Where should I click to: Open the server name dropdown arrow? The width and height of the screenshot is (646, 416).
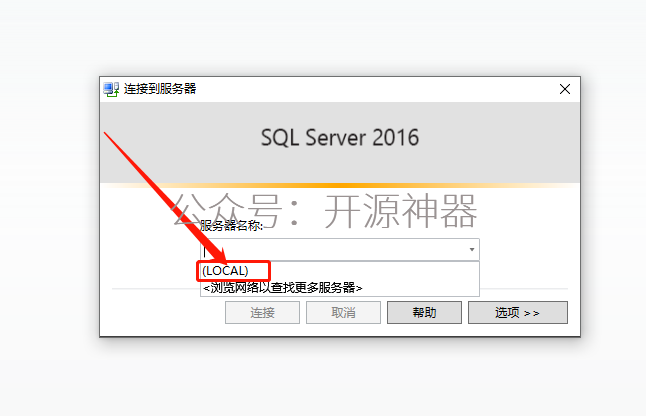click(472, 250)
